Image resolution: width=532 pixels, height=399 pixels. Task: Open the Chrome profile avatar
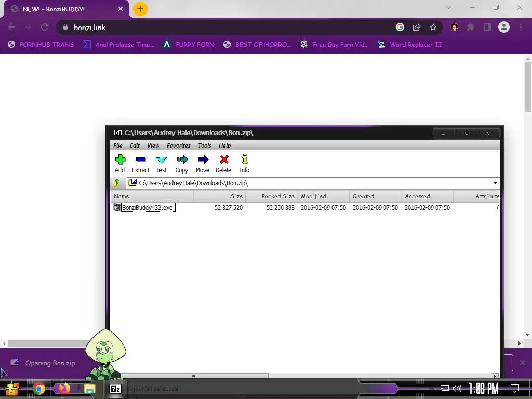pyautogui.click(x=504, y=27)
